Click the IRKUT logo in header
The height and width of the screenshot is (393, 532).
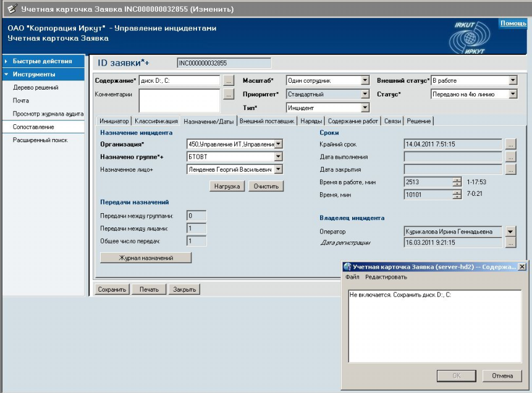click(470, 37)
